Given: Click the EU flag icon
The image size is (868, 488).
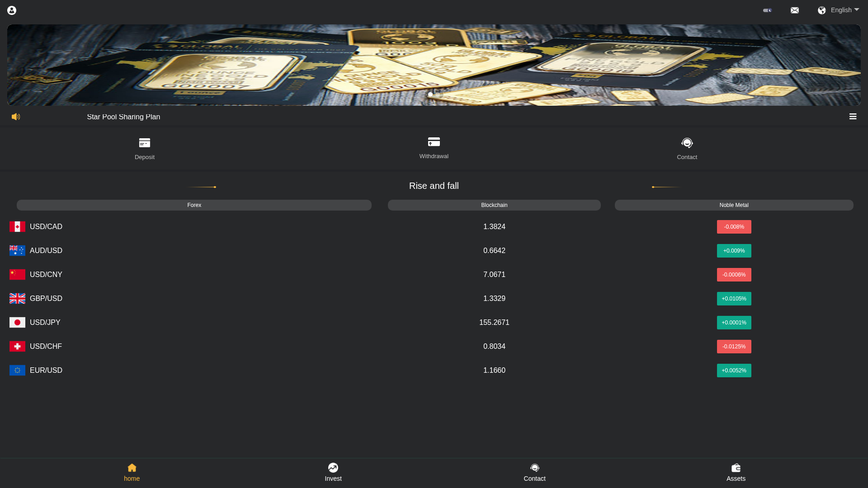Looking at the screenshot, I should tap(17, 371).
